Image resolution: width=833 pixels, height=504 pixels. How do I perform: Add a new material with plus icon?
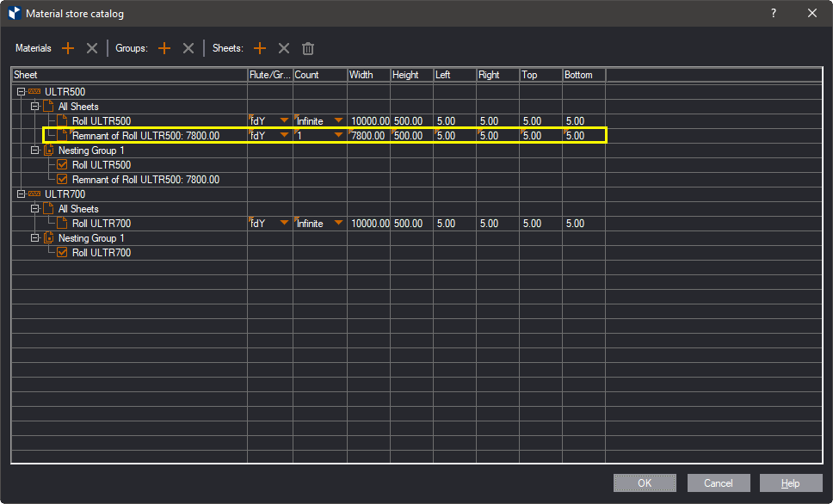(68, 49)
